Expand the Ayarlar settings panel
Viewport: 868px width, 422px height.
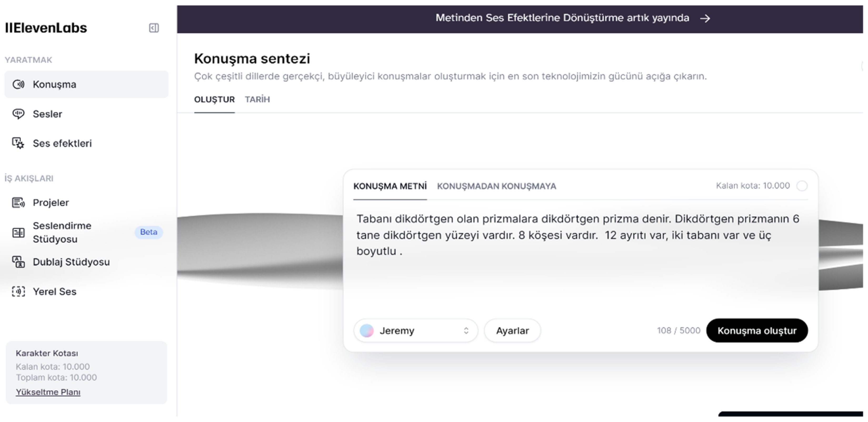(512, 331)
